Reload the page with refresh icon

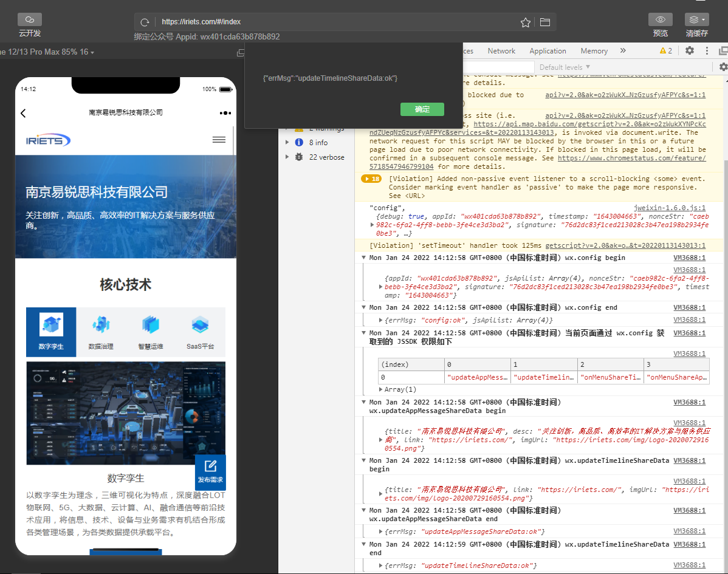point(145,22)
